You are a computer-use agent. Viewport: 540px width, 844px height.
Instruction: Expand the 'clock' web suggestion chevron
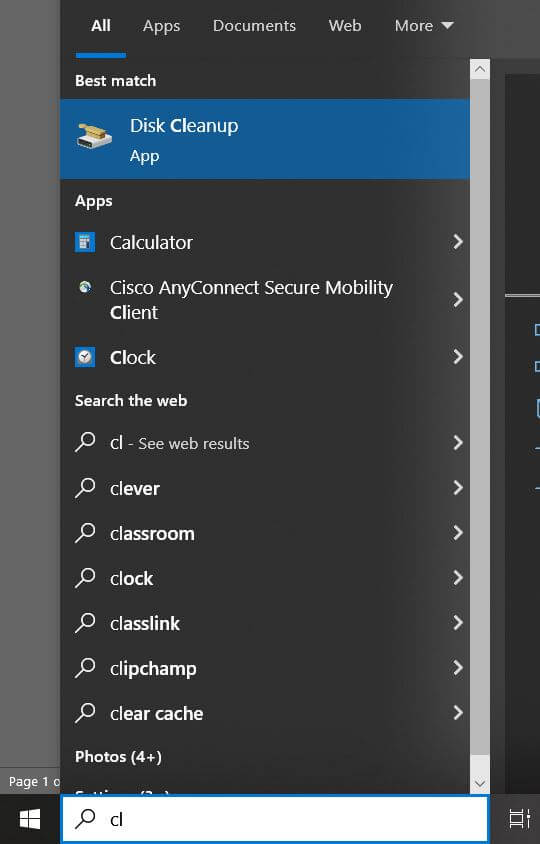[458, 578]
